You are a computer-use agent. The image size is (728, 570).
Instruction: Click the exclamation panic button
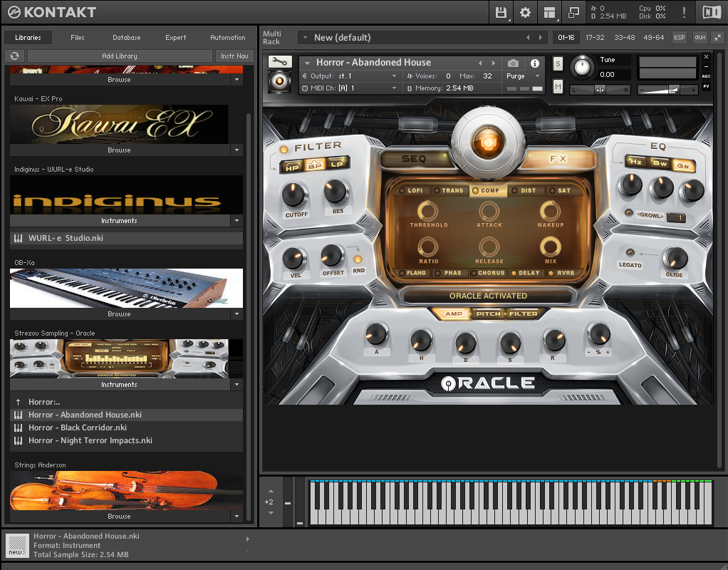pyautogui.click(x=684, y=12)
